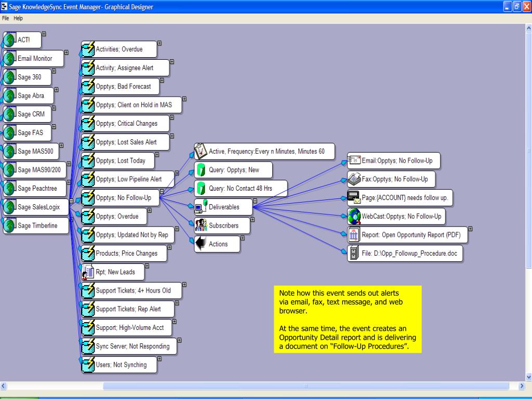Click the Query: No Contact 48 Hrs icon
532x399 pixels.
point(201,188)
